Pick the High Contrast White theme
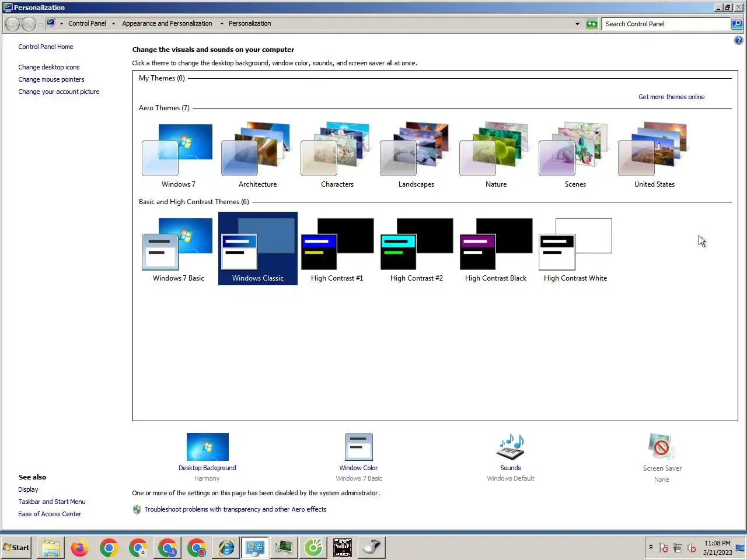 575,249
